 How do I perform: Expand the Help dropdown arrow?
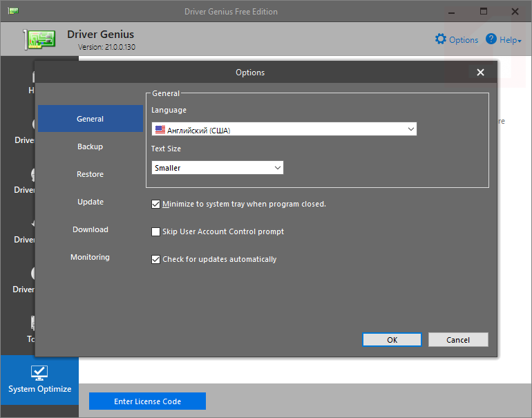(x=520, y=41)
